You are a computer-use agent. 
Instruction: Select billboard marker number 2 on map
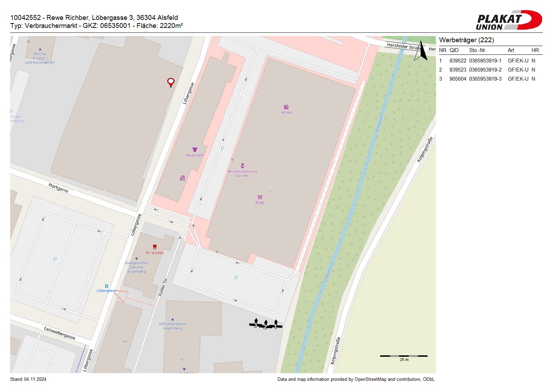[266, 326]
